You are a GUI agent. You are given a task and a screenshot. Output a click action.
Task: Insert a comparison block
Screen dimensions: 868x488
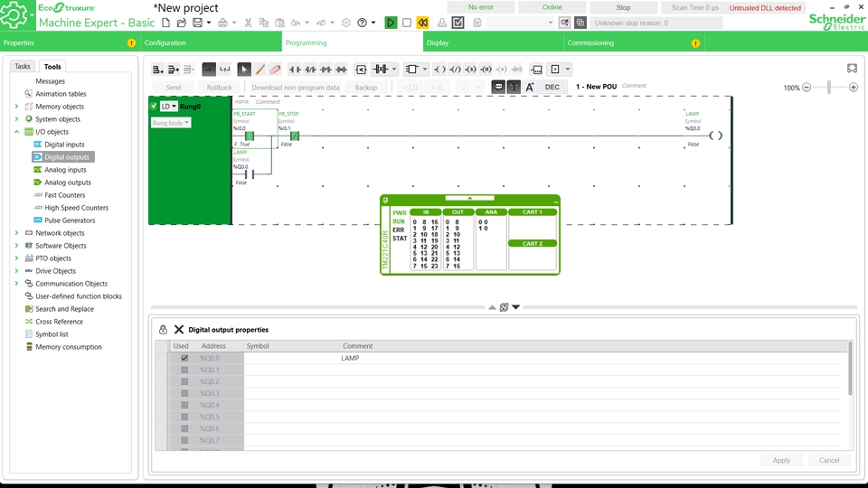[361, 70]
